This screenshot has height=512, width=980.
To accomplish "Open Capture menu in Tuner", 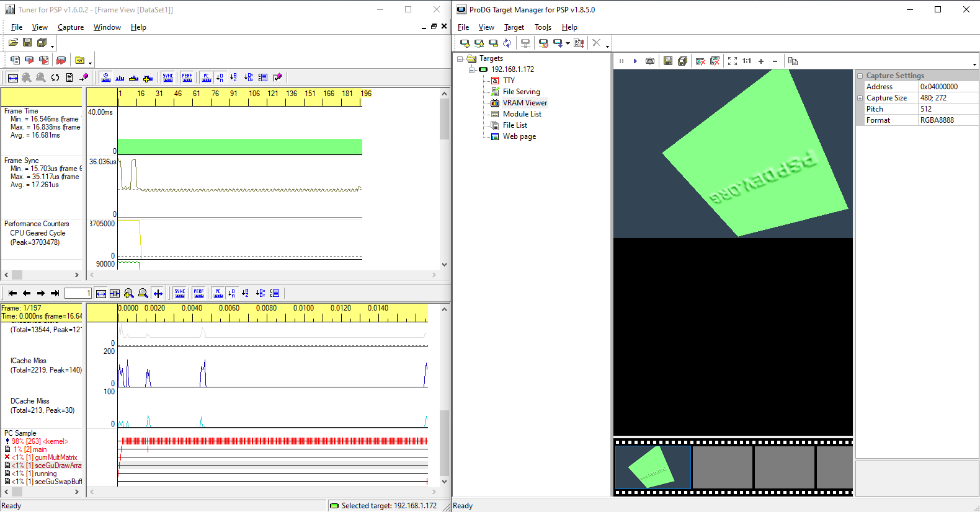I will click(71, 27).
